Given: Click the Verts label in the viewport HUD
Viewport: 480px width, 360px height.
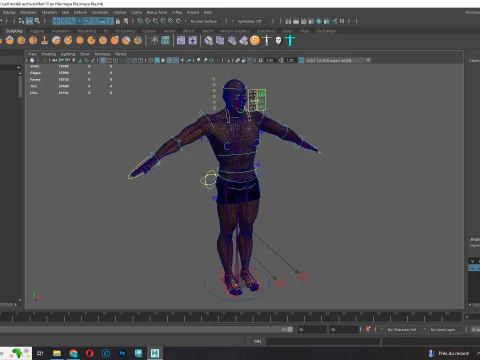Looking at the screenshot, I should pyautogui.click(x=35, y=66).
